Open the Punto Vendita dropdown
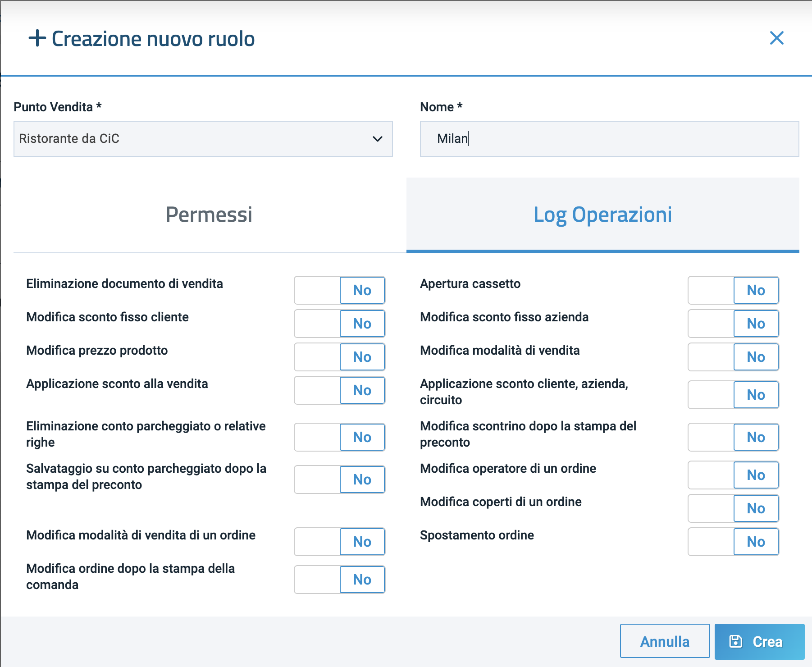The height and width of the screenshot is (667, 812). (203, 139)
